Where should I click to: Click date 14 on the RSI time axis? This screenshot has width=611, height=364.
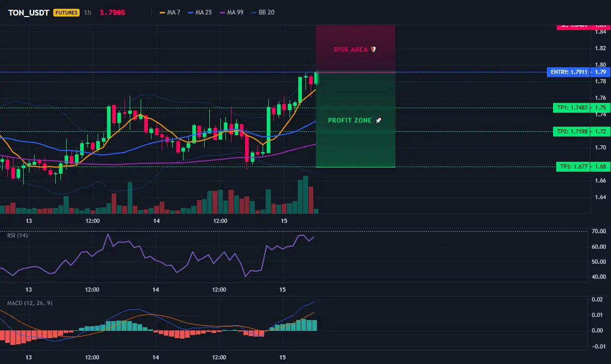coord(156,290)
